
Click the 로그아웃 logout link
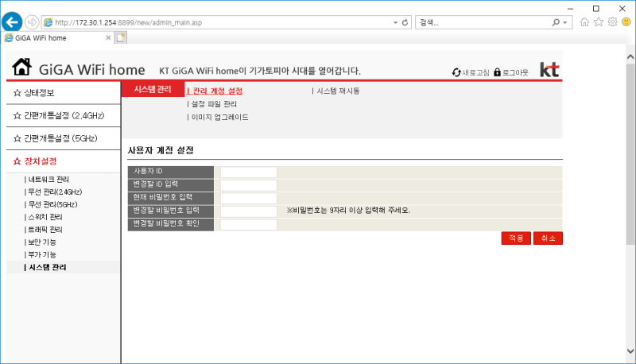click(x=511, y=72)
